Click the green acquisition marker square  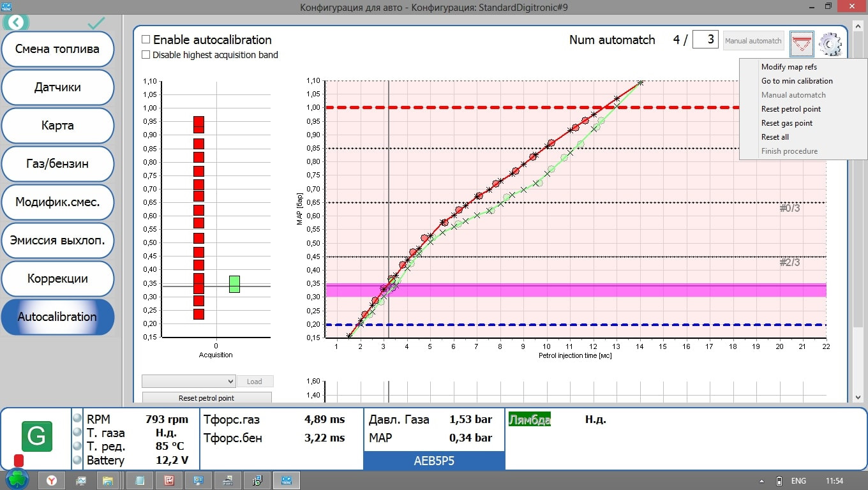[234, 284]
